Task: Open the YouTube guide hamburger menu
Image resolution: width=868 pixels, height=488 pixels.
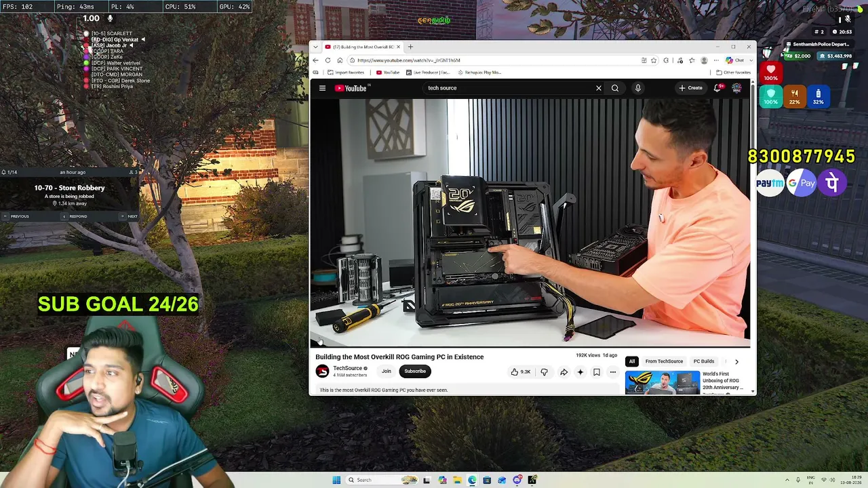Action: (x=322, y=88)
